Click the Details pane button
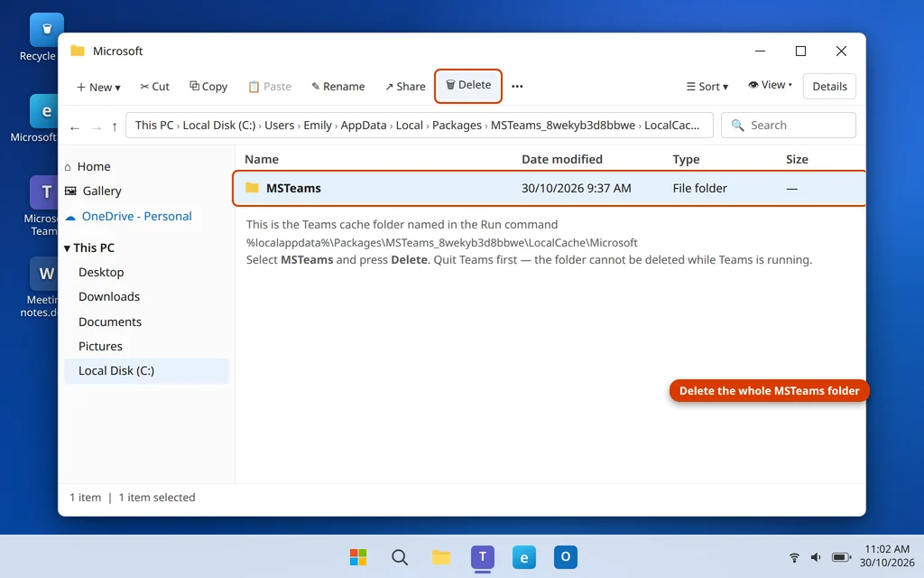Viewport: 924px width, 578px height. coord(830,87)
